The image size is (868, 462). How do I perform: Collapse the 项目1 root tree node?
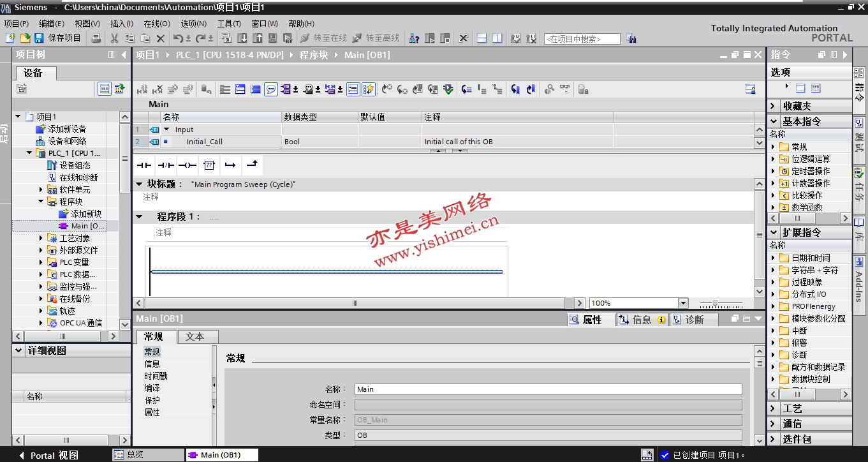18,117
